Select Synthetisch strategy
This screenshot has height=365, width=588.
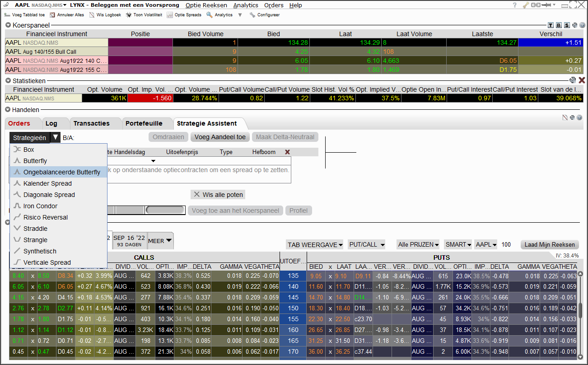[x=58, y=251]
